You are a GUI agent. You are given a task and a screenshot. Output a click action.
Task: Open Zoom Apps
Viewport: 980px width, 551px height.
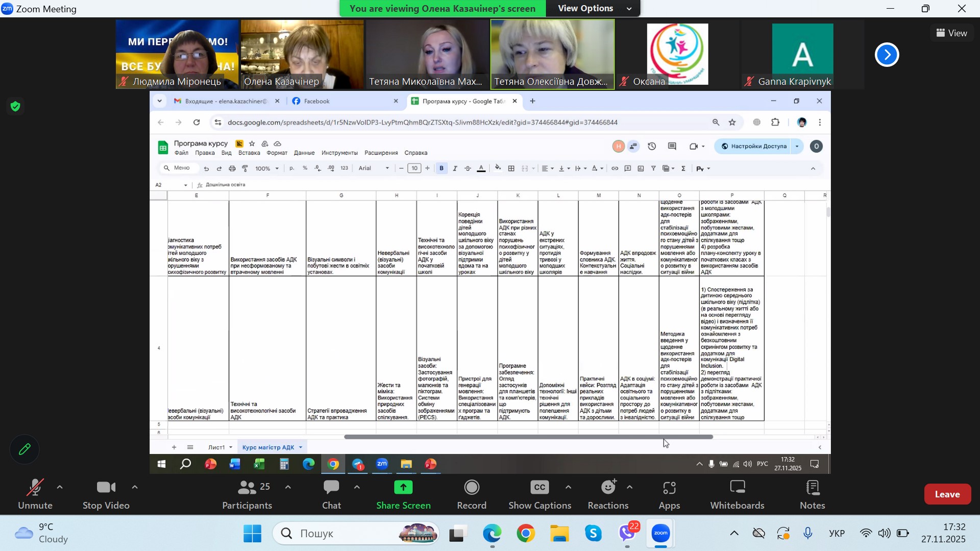coord(669,494)
